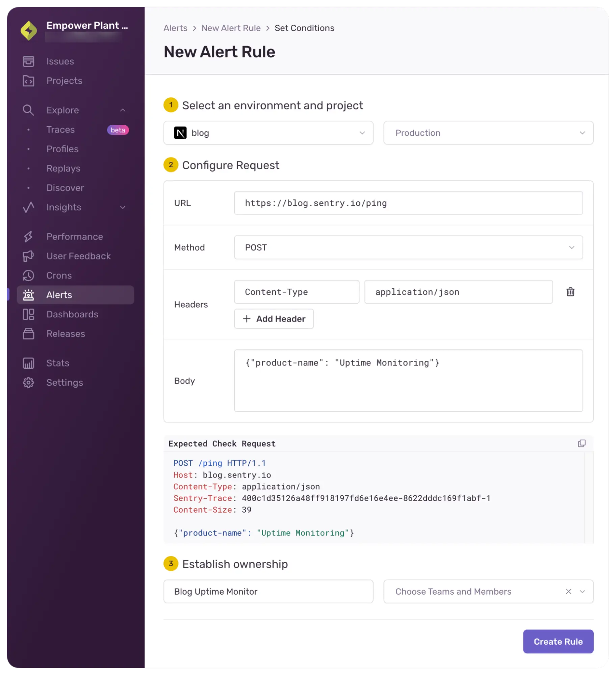Click the Add Header button
Viewport: 616px width, 675px height.
274,318
